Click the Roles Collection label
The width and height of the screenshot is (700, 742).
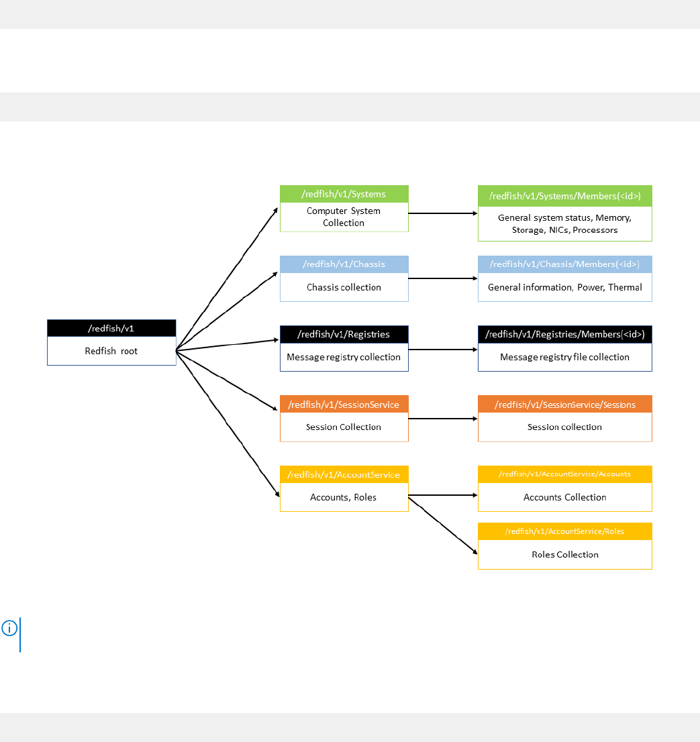click(x=564, y=555)
